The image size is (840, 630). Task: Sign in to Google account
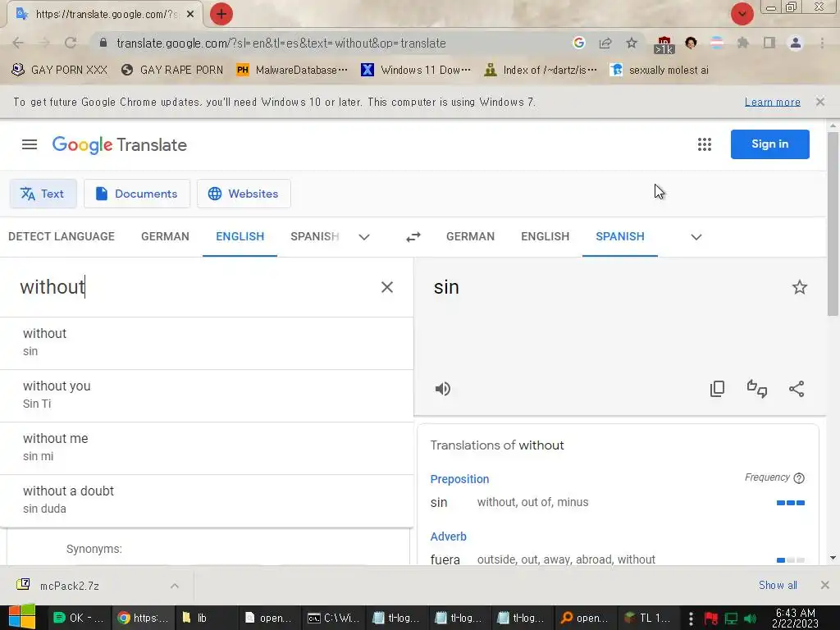[769, 144]
